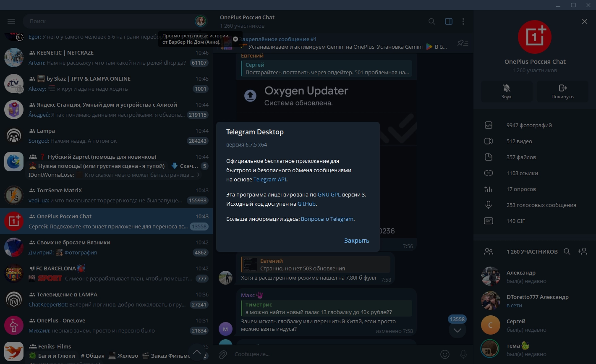Viewport: 596px width, 364px height.
Task: Click the add member icon
Action: [583, 251]
